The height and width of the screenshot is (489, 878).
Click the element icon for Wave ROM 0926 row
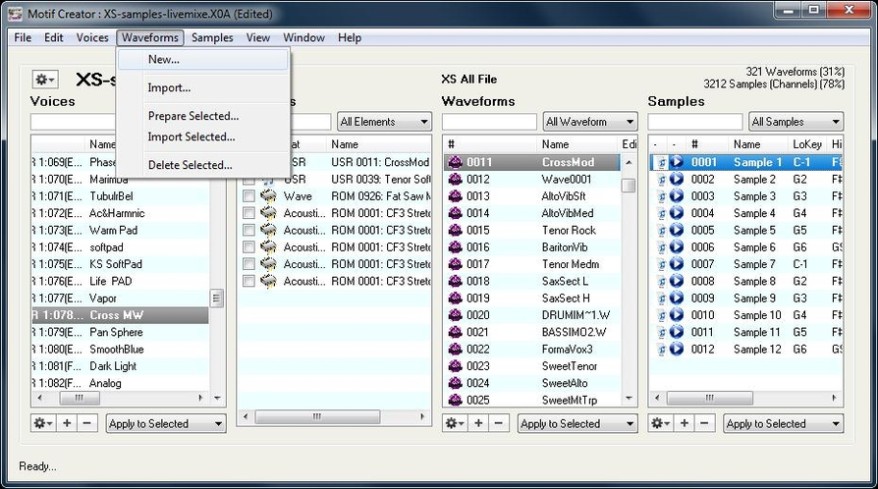pos(268,196)
